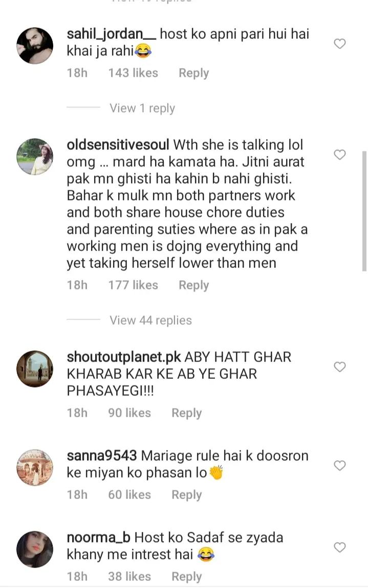Open sahil_jordan__'s profile picture

(x=35, y=46)
